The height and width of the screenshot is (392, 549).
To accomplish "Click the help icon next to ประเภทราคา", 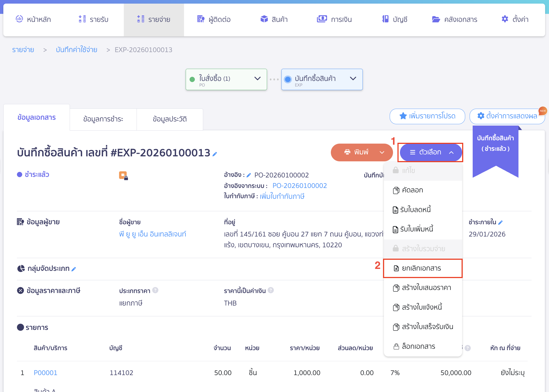I will coord(155,290).
